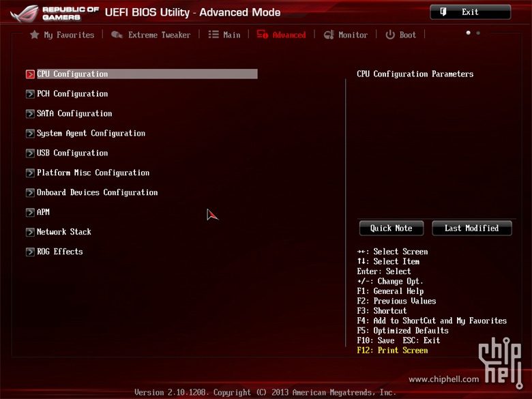Click F4: Add to ShortCut hint

pos(432,321)
